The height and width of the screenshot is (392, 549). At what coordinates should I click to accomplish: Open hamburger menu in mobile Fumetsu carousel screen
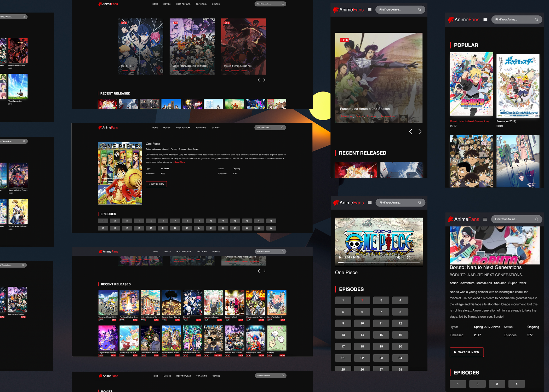[x=369, y=10]
